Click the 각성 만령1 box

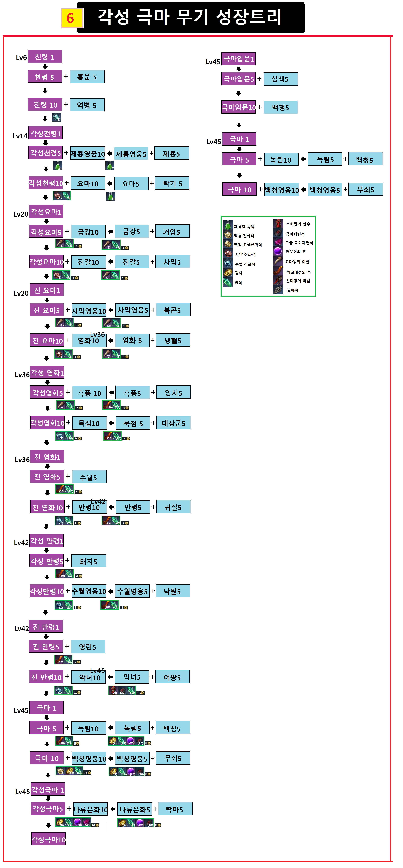[x=47, y=541]
